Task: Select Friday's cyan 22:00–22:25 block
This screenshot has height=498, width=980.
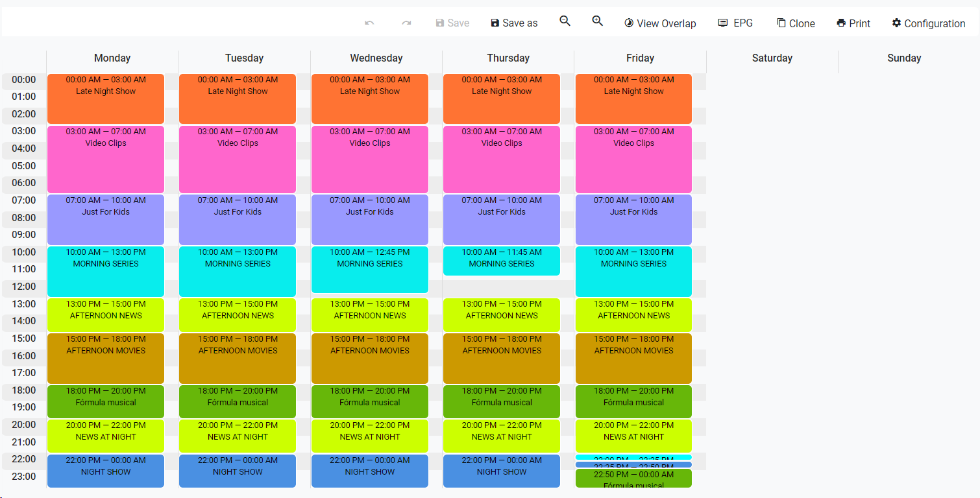Action: (x=633, y=457)
